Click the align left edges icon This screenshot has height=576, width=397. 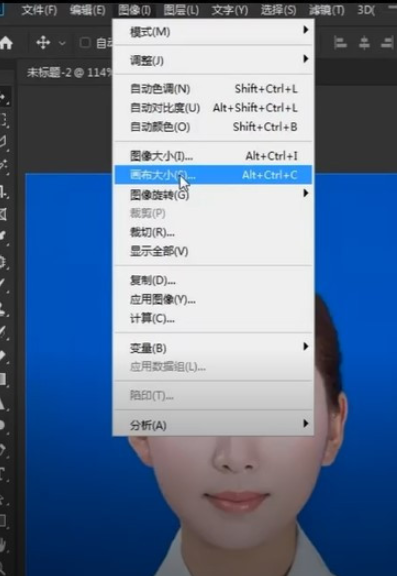(x=340, y=43)
